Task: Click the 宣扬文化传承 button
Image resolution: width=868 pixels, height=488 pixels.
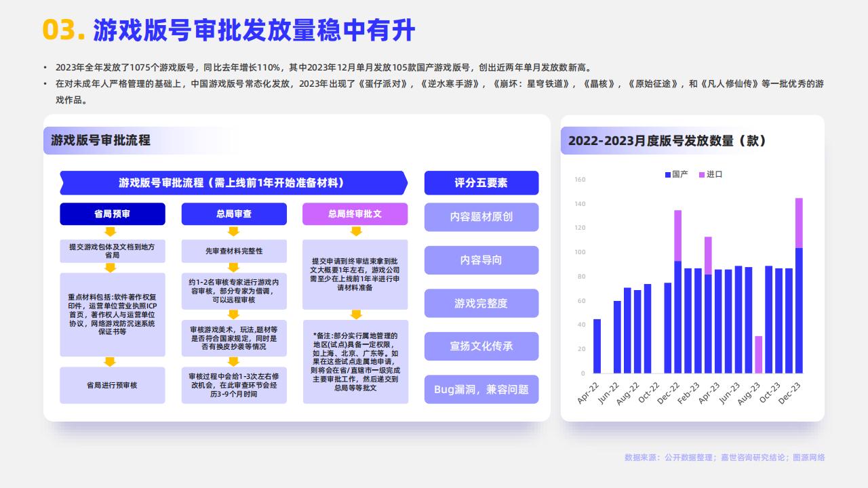Action: (481, 346)
